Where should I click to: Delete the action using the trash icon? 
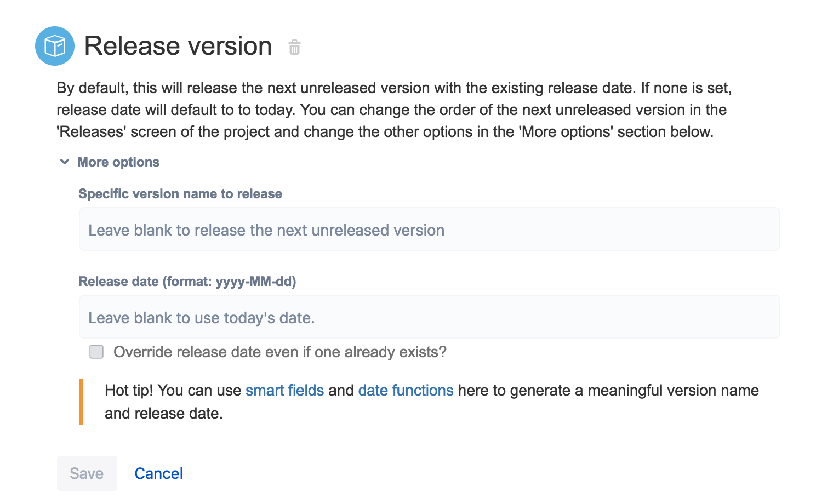(294, 47)
